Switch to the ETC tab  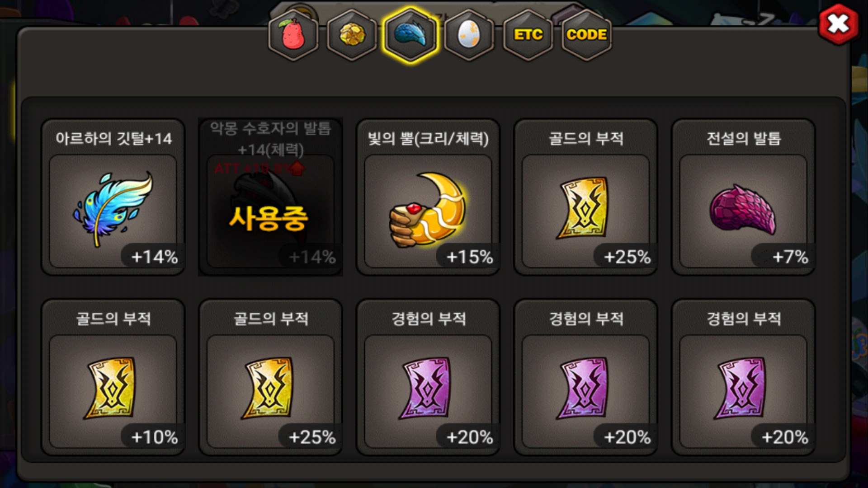point(528,35)
